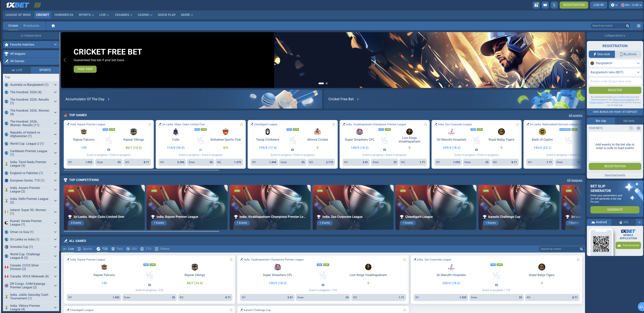Click the 1XBET logo
Screen dimensions: 644x313
[18, 5]
